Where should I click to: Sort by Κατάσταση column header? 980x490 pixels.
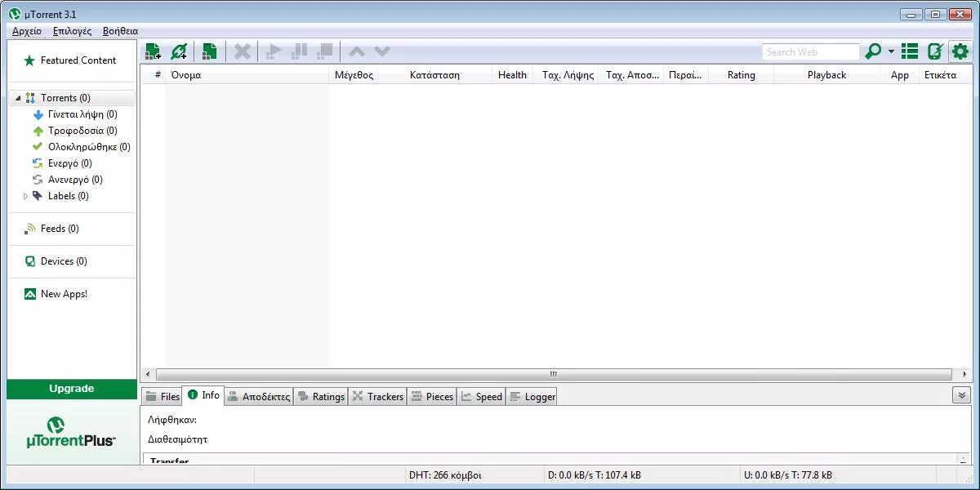(434, 74)
